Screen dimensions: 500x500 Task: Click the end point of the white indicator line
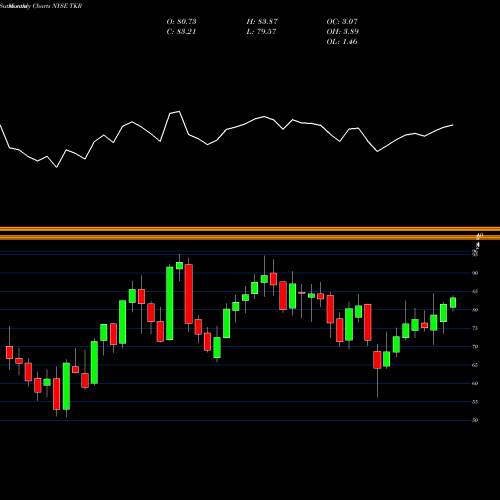click(453, 125)
